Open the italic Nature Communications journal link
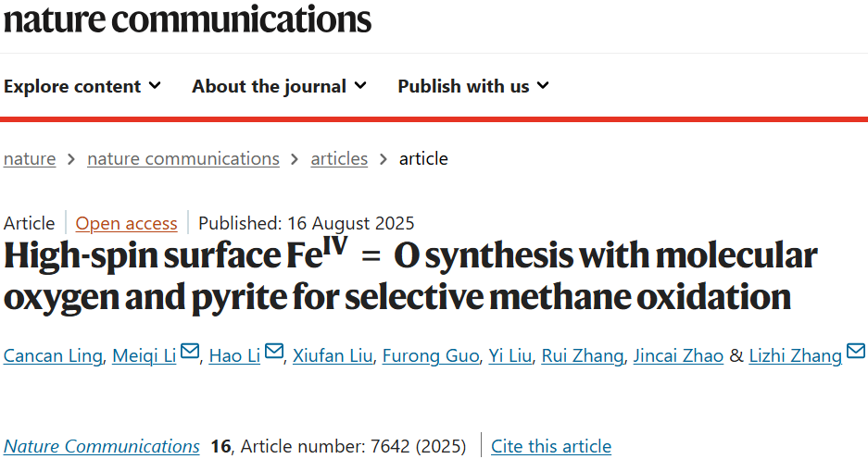The image size is (868, 459). [101, 446]
